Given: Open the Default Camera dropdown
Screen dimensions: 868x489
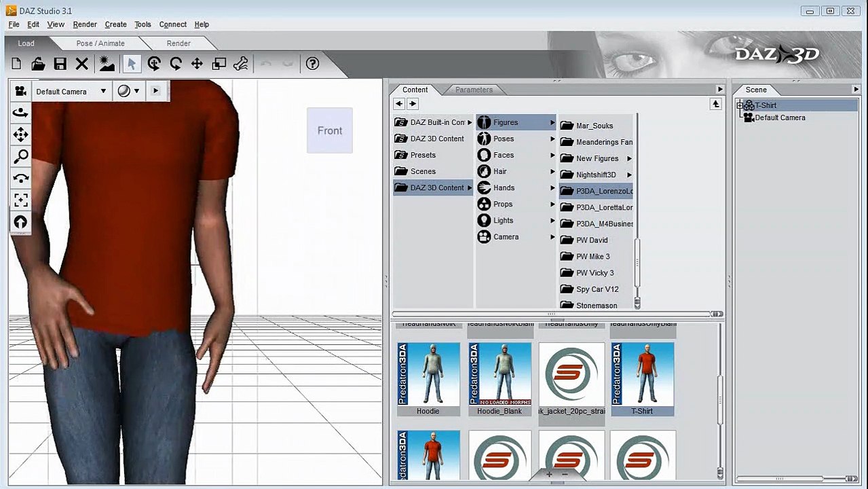Looking at the screenshot, I should 71,91.
